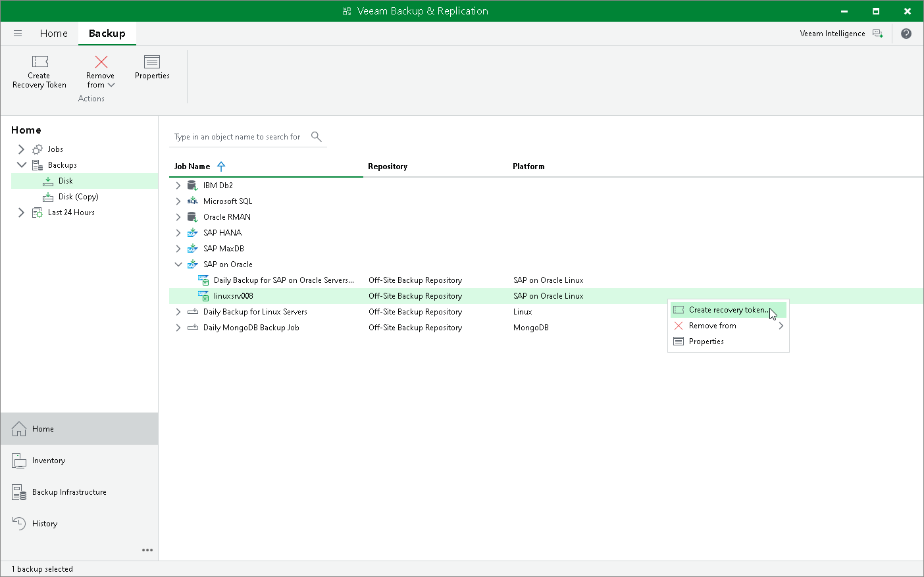Click the three-dots view options button

[x=147, y=550]
